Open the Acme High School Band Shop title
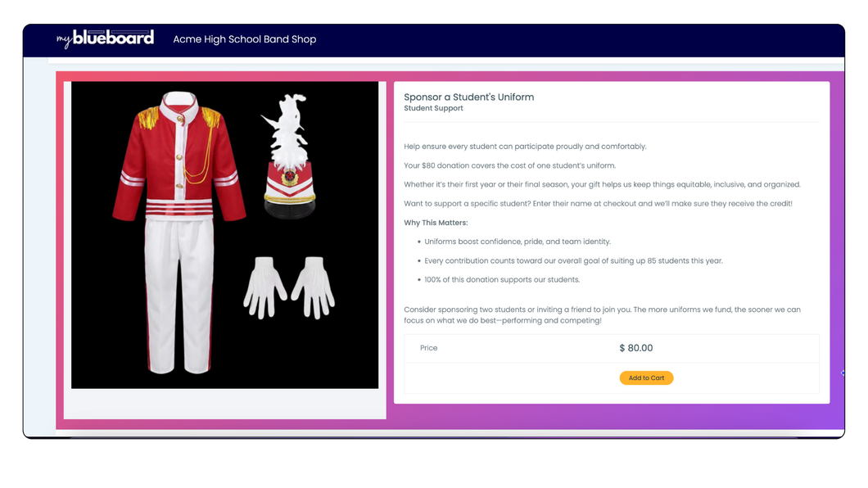 pos(245,39)
